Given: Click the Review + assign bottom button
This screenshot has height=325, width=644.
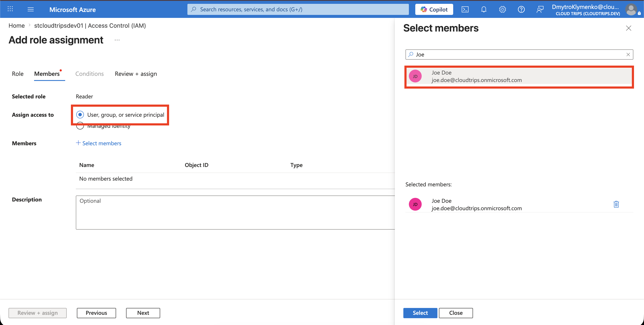Looking at the screenshot, I should click(x=37, y=313).
